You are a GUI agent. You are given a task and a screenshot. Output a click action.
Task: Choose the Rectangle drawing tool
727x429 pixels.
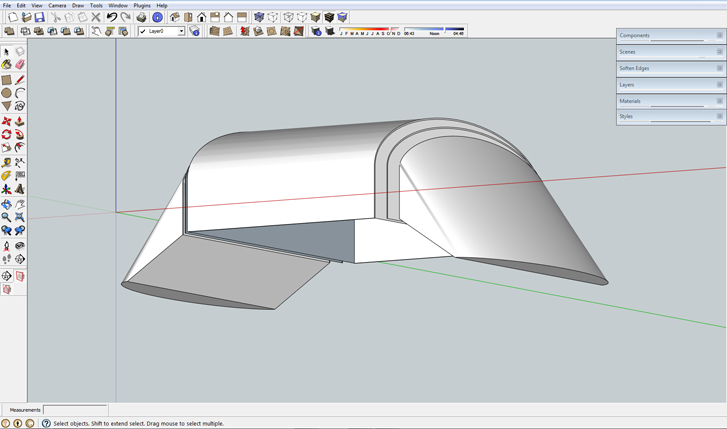coord(7,79)
